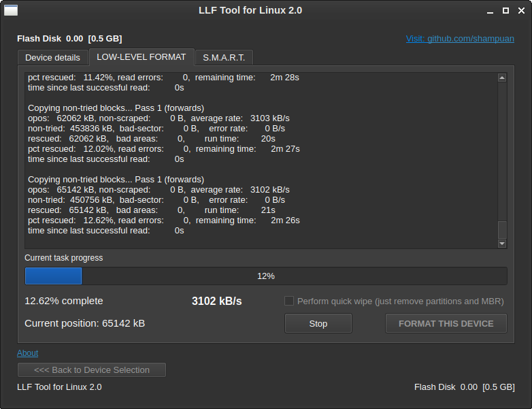Go back to Device Selection
Image resolution: width=532 pixels, height=409 pixels.
92,370
